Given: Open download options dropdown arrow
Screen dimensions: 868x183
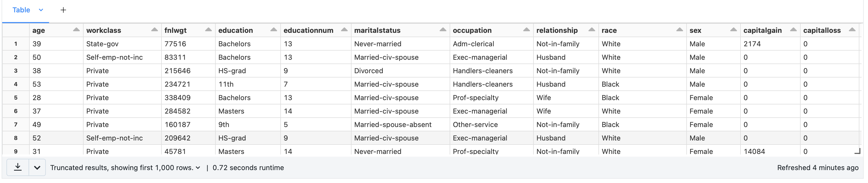Looking at the screenshot, I should coord(37,167).
